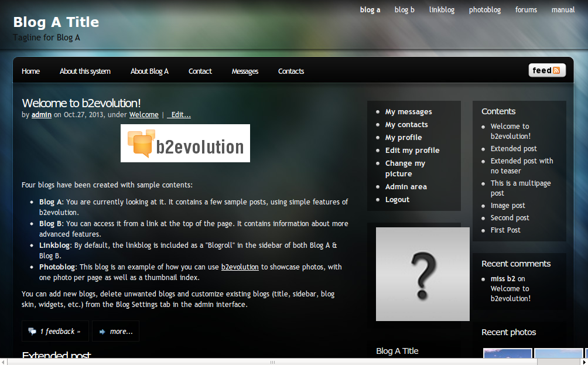
Task: Select the About this system tab
Action: (85, 71)
